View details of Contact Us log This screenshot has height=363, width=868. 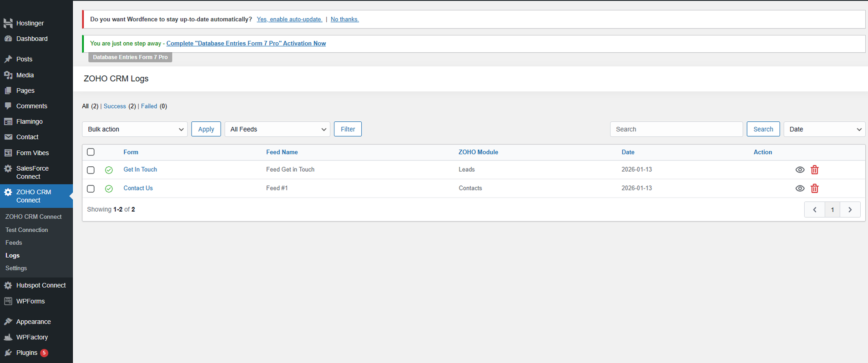pyautogui.click(x=800, y=188)
